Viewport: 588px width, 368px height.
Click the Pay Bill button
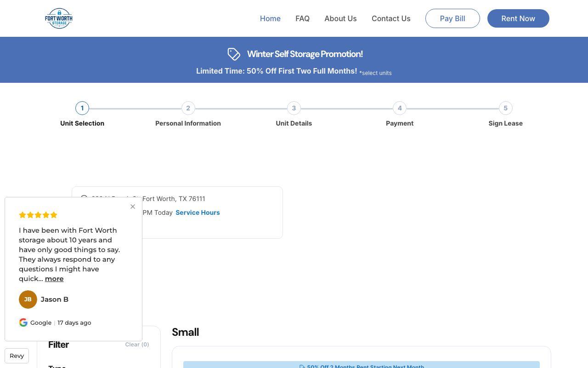pyautogui.click(x=452, y=18)
